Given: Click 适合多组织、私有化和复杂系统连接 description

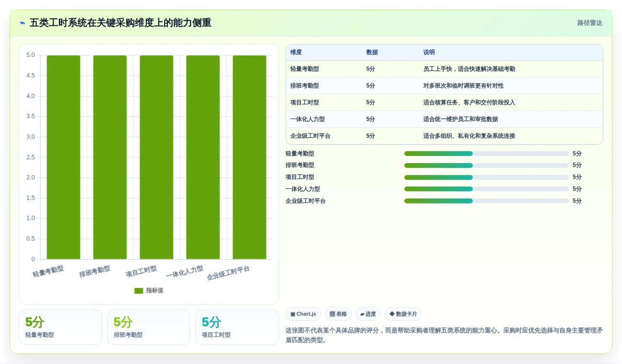Looking at the screenshot, I should click(469, 136).
